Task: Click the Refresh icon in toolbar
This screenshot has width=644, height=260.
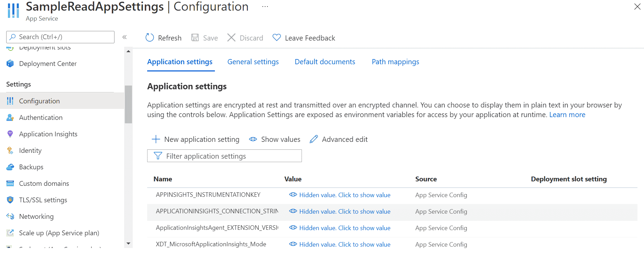Action: coord(150,37)
